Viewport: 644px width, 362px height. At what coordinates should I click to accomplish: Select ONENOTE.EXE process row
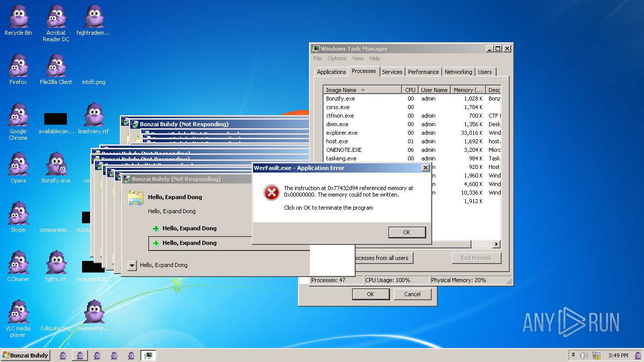click(412, 150)
